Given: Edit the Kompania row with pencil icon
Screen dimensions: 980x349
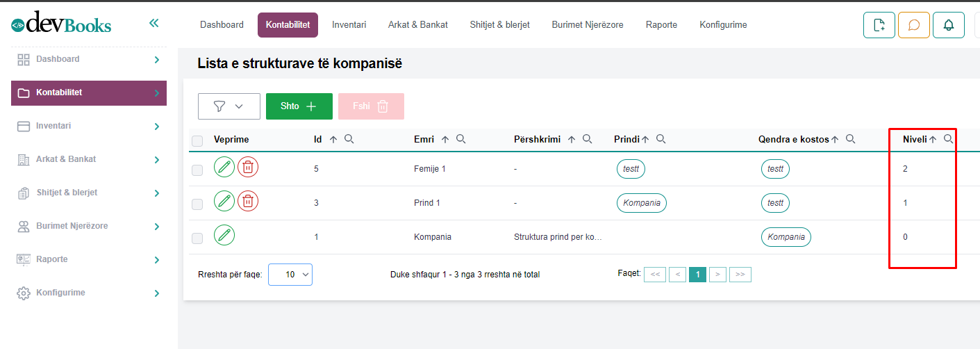Looking at the screenshot, I should point(224,236).
